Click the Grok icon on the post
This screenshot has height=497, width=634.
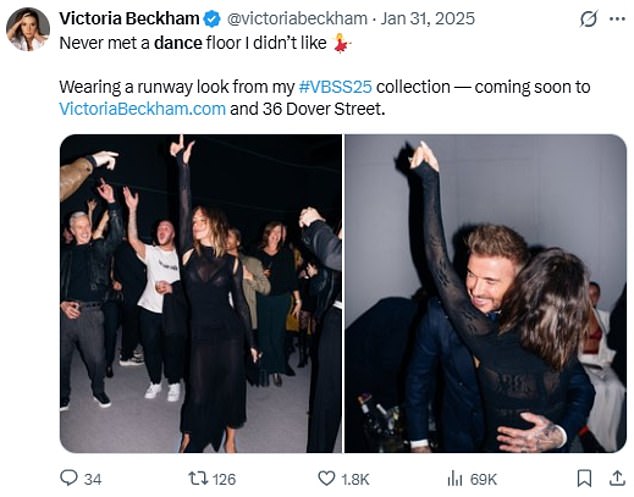(x=589, y=19)
